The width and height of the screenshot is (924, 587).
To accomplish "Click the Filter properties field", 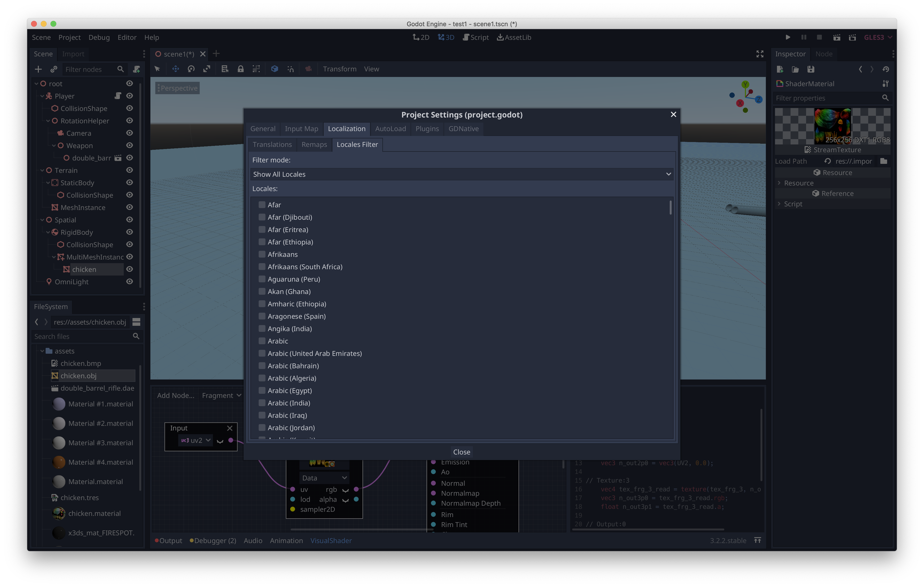I will point(832,98).
